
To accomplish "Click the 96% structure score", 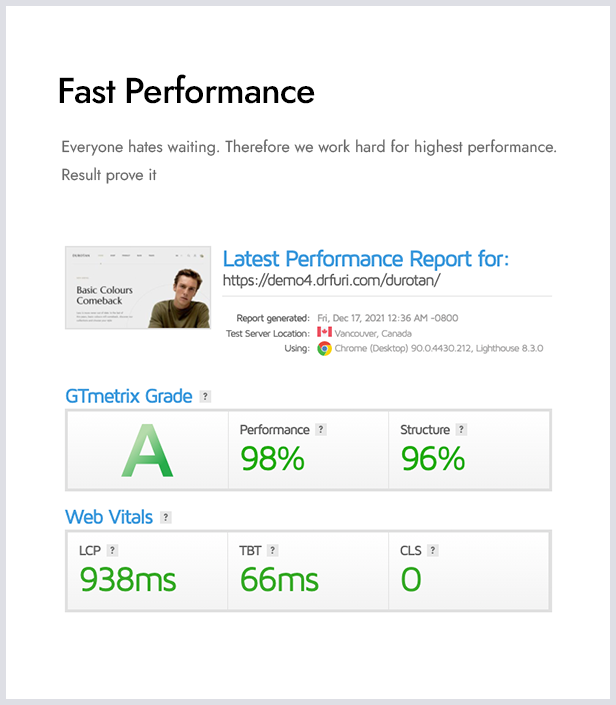I will [432, 458].
